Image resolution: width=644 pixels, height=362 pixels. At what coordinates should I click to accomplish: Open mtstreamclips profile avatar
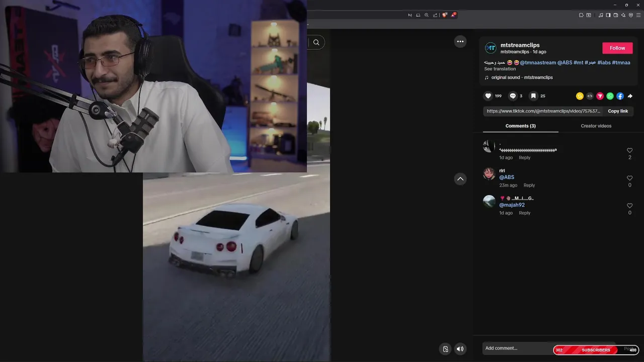[x=491, y=48]
